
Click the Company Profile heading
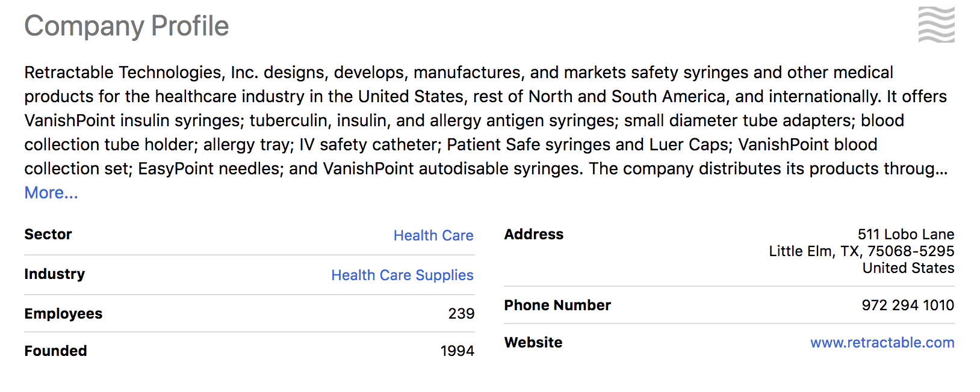click(x=126, y=26)
